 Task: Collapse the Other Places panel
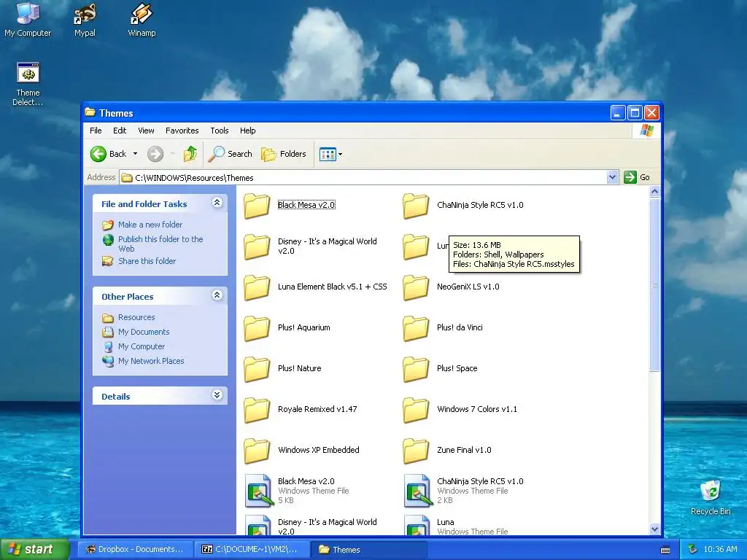point(217,295)
